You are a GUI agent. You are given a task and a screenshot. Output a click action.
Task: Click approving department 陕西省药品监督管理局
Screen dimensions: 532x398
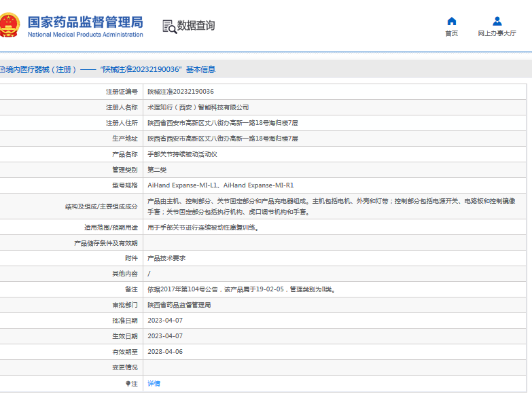(179, 305)
